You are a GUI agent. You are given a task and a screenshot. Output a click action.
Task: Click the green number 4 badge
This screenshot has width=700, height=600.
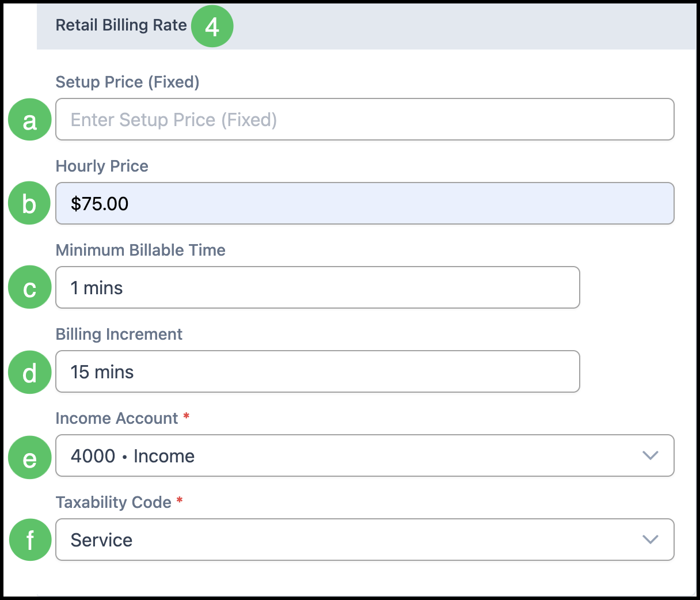(x=212, y=26)
